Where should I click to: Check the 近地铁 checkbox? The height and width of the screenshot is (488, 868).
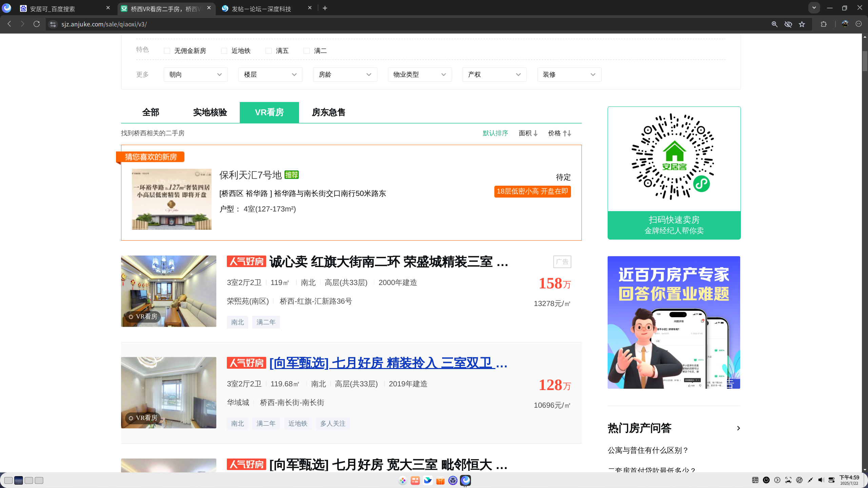(x=224, y=51)
